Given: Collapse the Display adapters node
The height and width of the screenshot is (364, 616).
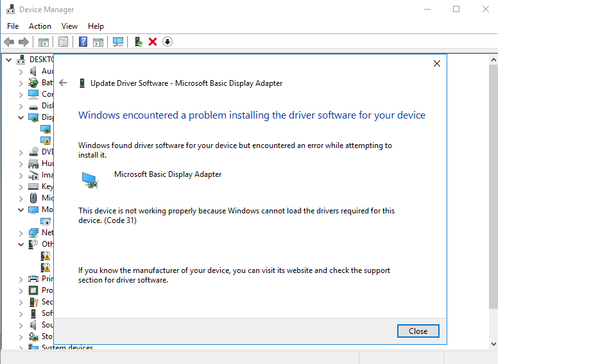Looking at the screenshot, I should point(21,118).
